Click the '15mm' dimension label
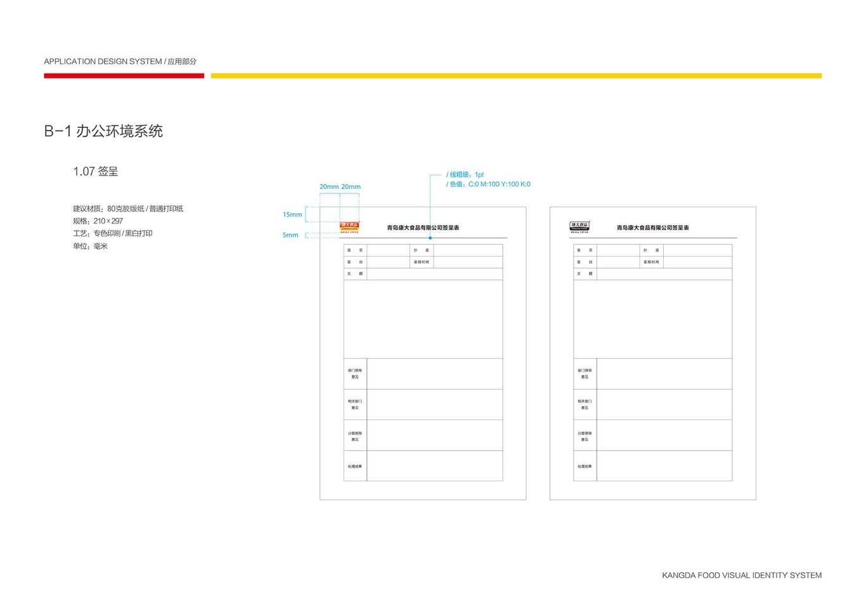866x616 pixels. (x=292, y=214)
